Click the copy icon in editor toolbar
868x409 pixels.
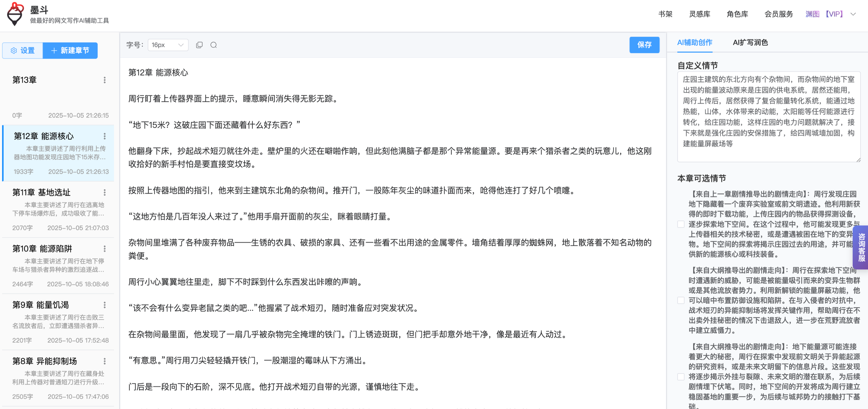(199, 45)
